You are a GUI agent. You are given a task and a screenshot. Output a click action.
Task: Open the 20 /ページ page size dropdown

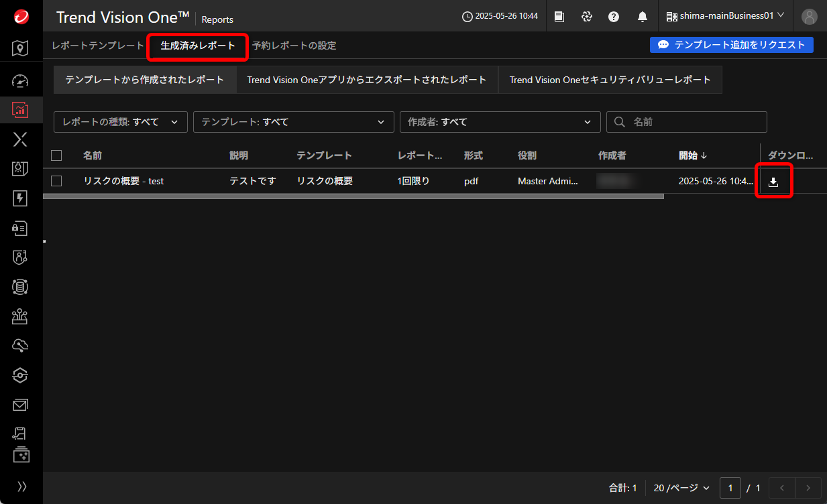pyautogui.click(x=681, y=488)
